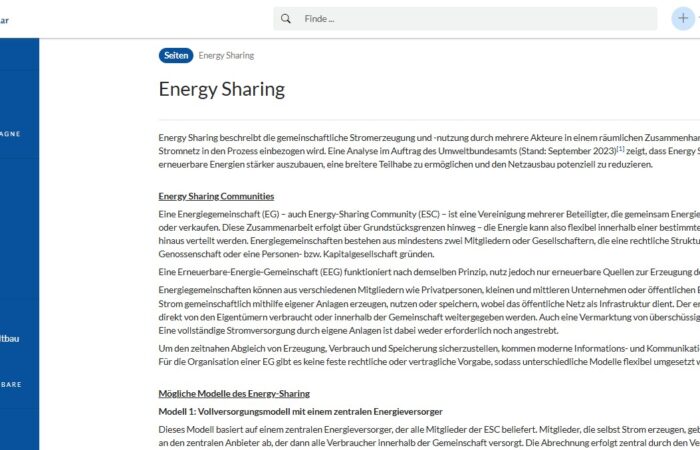Open the sidebar item ending in "AGNE"

tap(10, 133)
